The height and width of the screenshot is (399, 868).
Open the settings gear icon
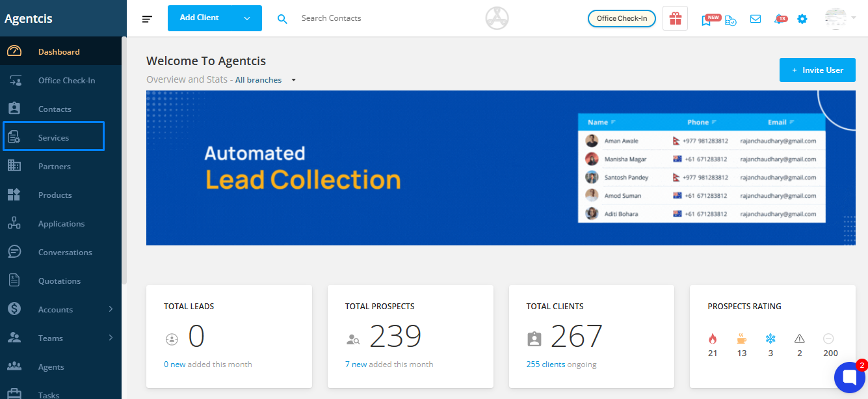802,19
